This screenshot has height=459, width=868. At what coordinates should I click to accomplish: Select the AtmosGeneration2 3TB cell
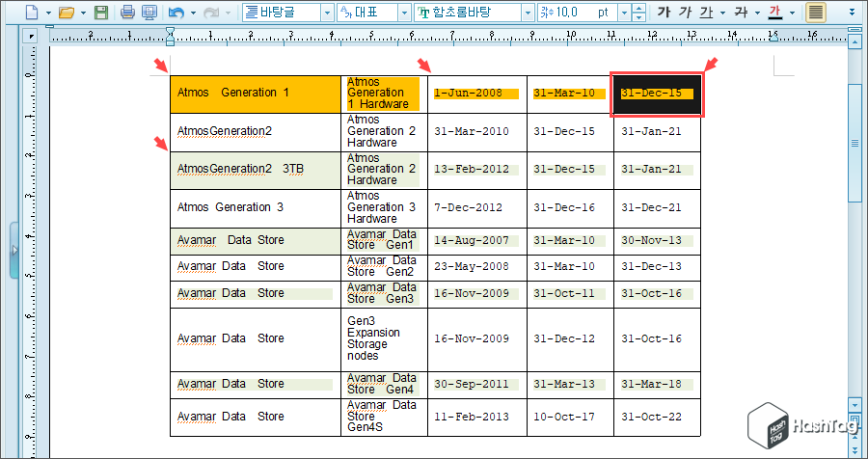click(x=256, y=171)
